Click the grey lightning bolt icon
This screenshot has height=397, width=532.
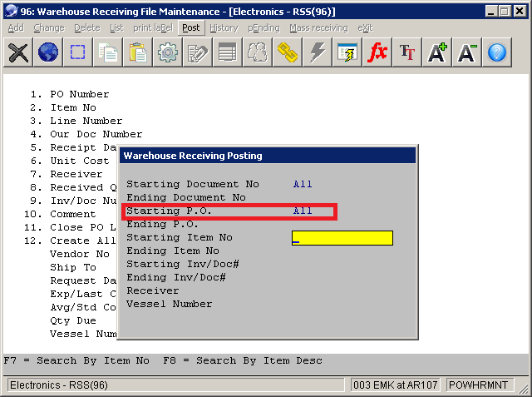tap(317, 52)
